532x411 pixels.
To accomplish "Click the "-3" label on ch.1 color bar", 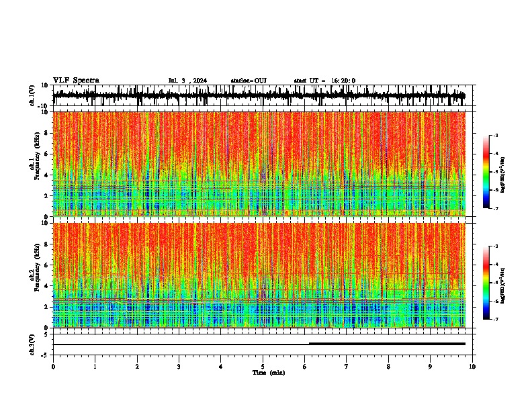I will (x=495, y=135).
